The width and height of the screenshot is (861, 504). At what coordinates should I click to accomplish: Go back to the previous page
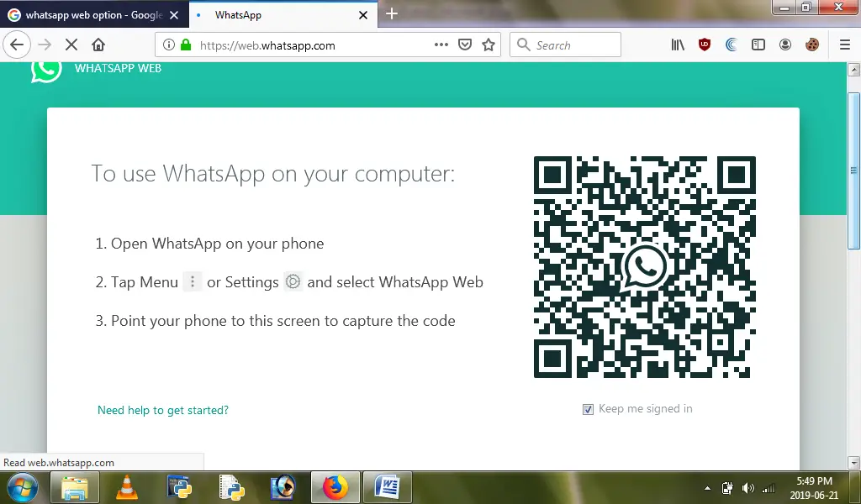(17, 45)
